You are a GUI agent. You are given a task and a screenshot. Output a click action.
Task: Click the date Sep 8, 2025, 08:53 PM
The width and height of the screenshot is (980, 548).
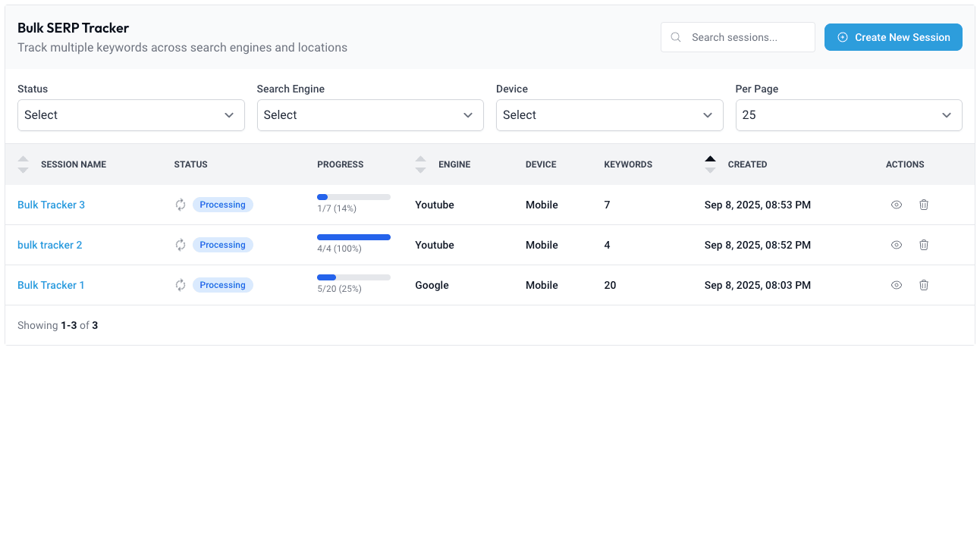[758, 205]
